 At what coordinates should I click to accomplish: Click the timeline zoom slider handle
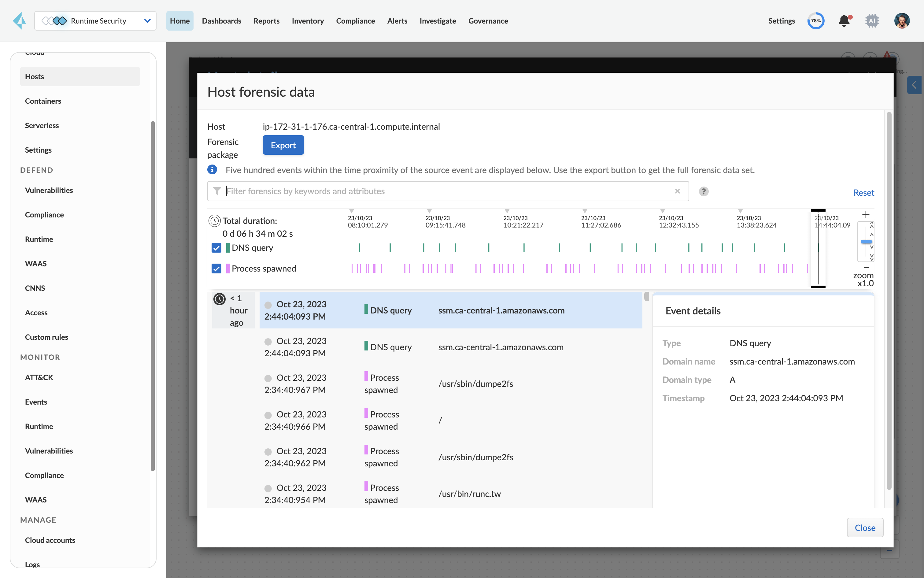(x=866, y=242)
